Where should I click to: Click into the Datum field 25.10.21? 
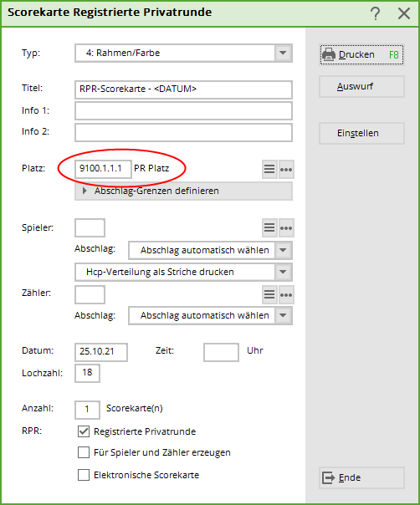click(101, 352)
